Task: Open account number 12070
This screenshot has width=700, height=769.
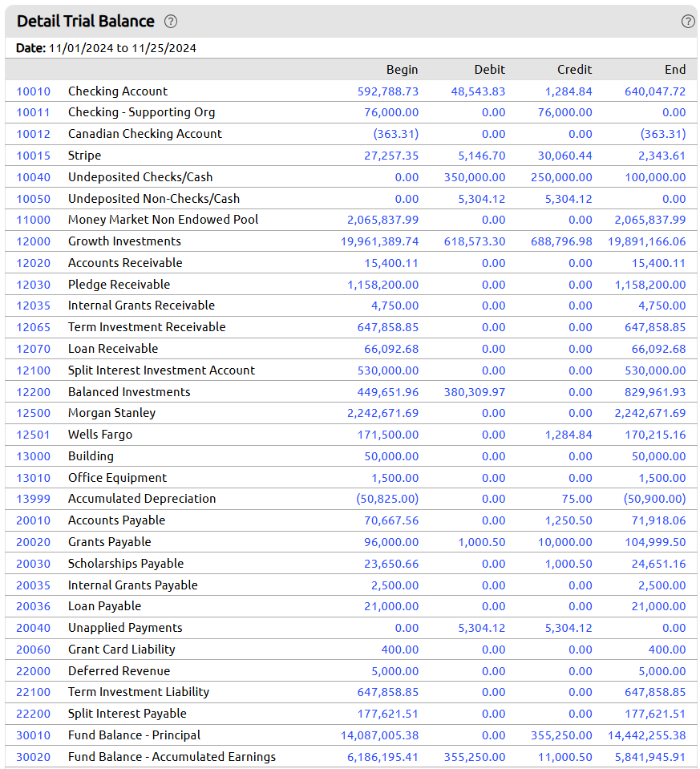Action: point(34,349)
